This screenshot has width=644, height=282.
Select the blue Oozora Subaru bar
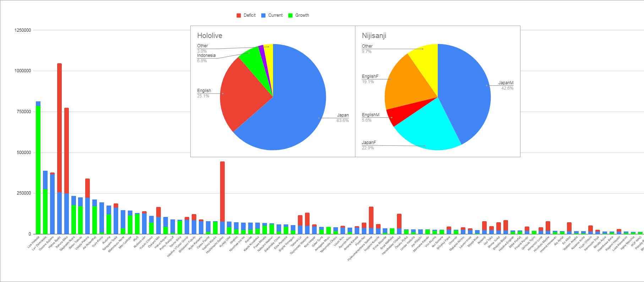[52, 204]
